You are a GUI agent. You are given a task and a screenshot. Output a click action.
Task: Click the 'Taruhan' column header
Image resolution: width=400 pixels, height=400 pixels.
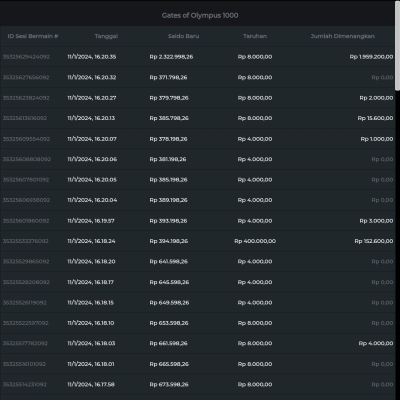255,36
